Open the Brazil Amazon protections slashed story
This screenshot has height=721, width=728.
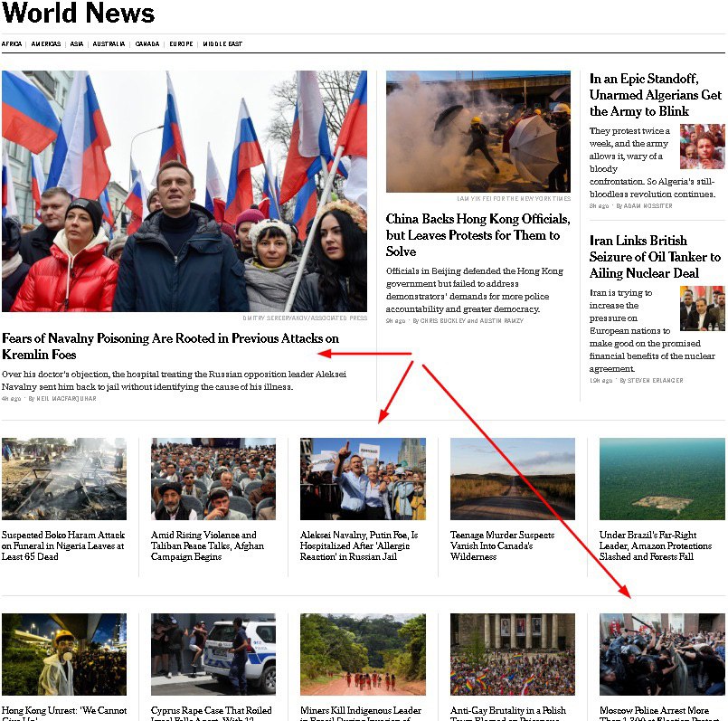coord(655,545)
